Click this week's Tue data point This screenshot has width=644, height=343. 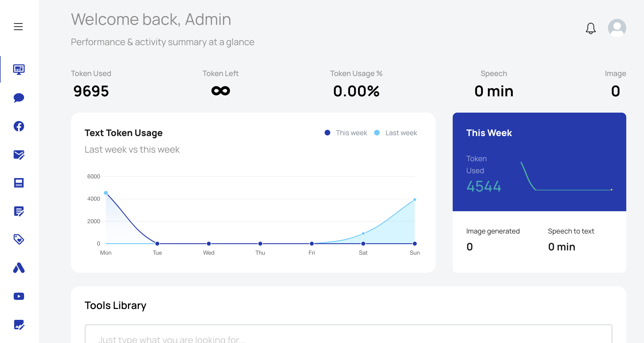(x=157, y=244)
